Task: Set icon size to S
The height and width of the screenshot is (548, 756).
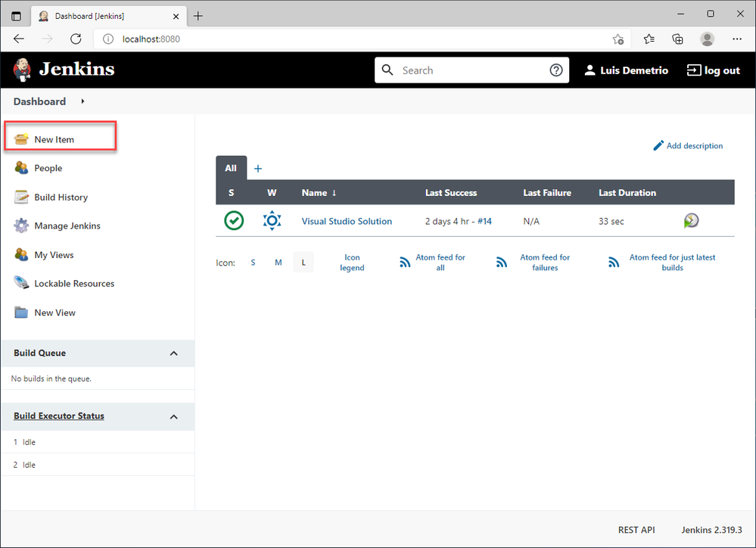Action: tap(253, 263)
